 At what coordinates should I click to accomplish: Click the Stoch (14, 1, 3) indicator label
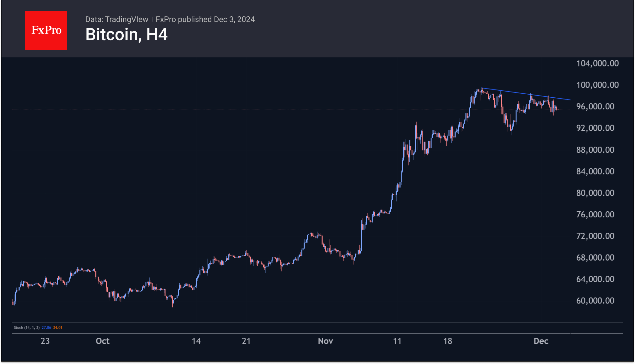[27, 328]
